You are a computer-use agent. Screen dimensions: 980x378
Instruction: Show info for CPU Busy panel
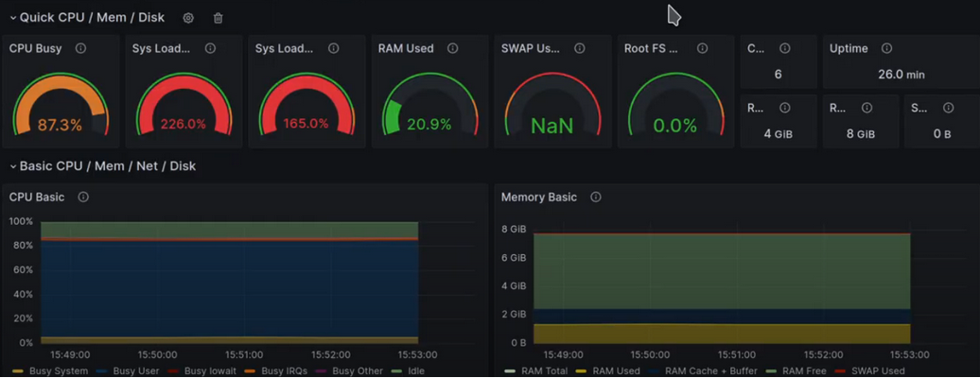80,48
